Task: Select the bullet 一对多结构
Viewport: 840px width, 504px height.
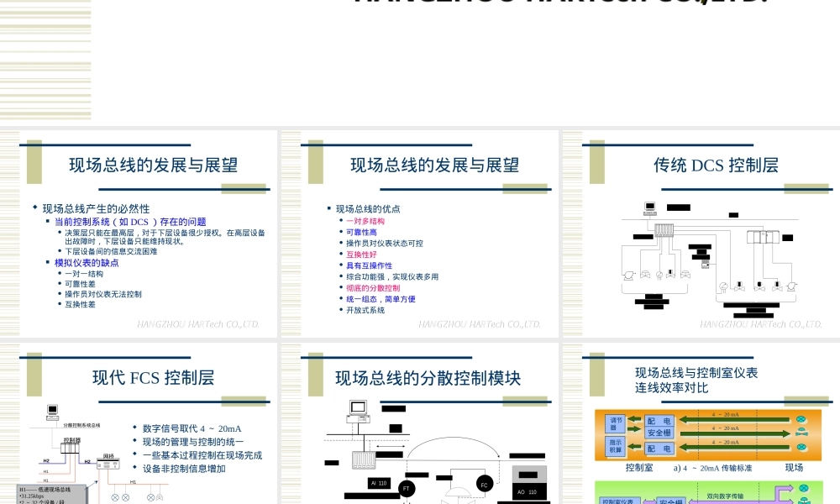Action: [x=365, y=221]
